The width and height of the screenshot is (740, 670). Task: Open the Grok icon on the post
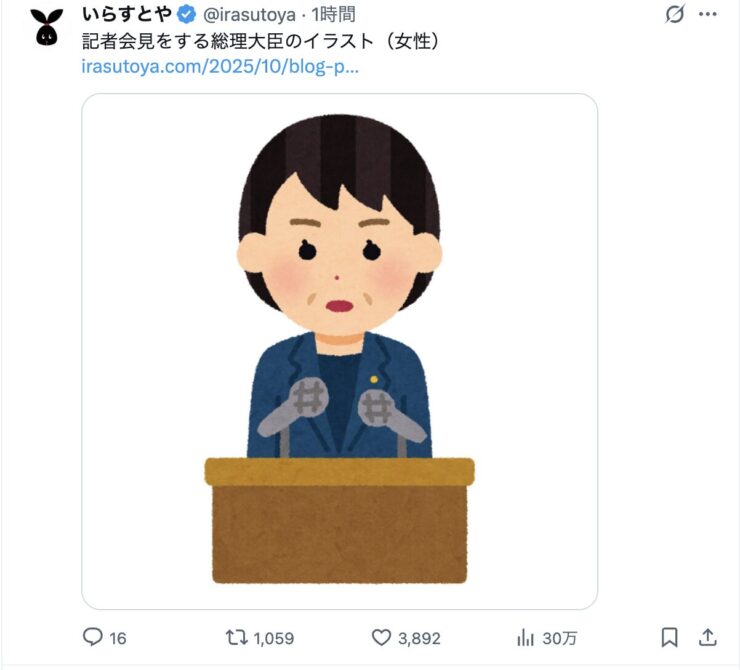[x=674, y=14]
